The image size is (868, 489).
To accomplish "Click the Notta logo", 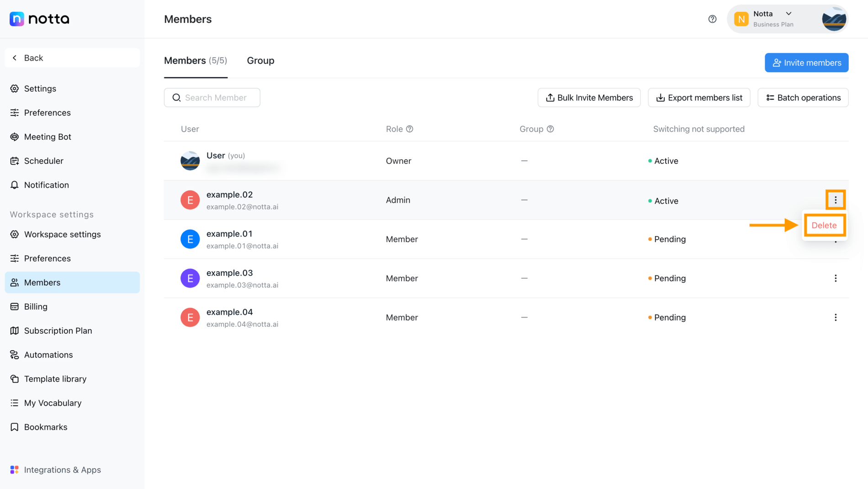I will click(39, 19).
